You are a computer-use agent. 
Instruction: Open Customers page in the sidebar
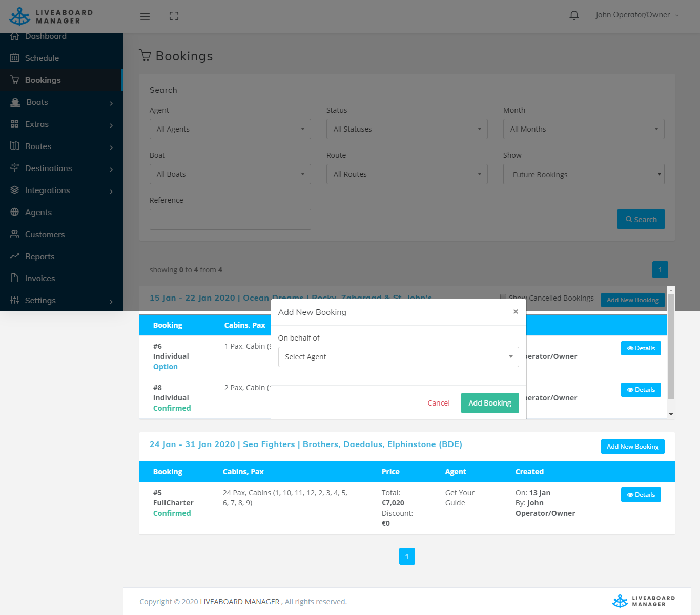coord(45,235)
